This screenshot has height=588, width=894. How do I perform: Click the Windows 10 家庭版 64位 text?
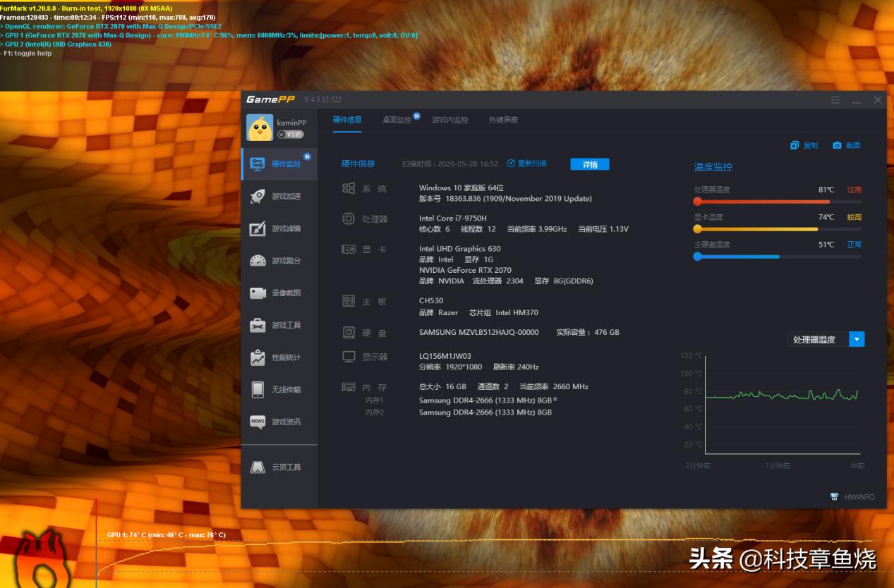tap(461, 188)
